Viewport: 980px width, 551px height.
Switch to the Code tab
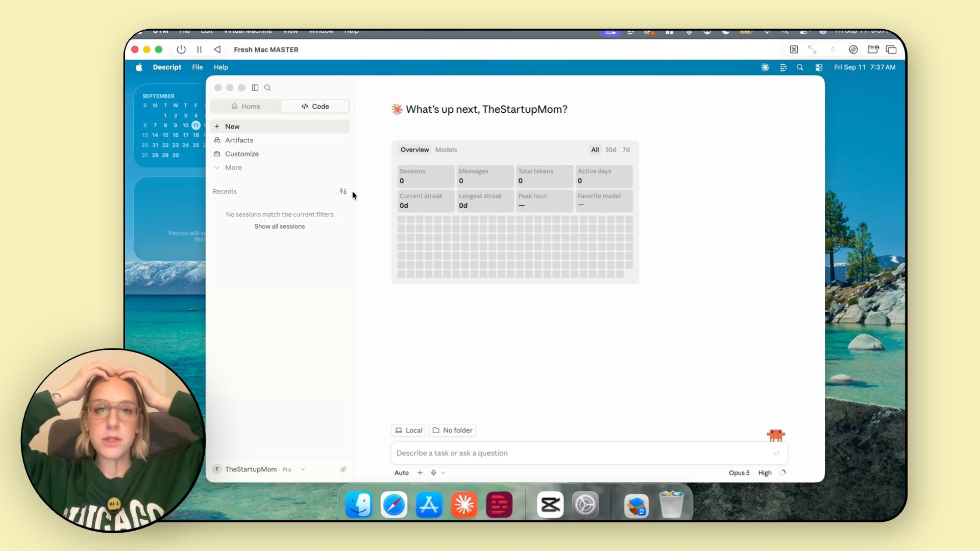click(x=315, y=106)
